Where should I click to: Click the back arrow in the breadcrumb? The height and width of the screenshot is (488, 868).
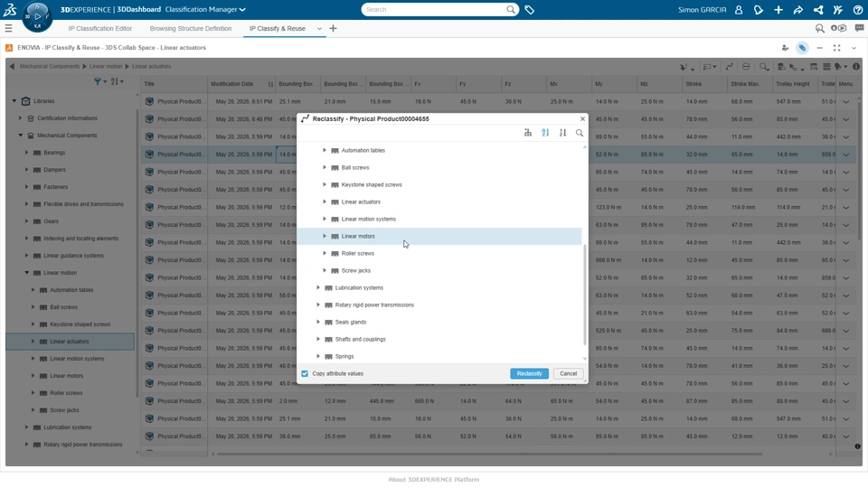[12, 66]
